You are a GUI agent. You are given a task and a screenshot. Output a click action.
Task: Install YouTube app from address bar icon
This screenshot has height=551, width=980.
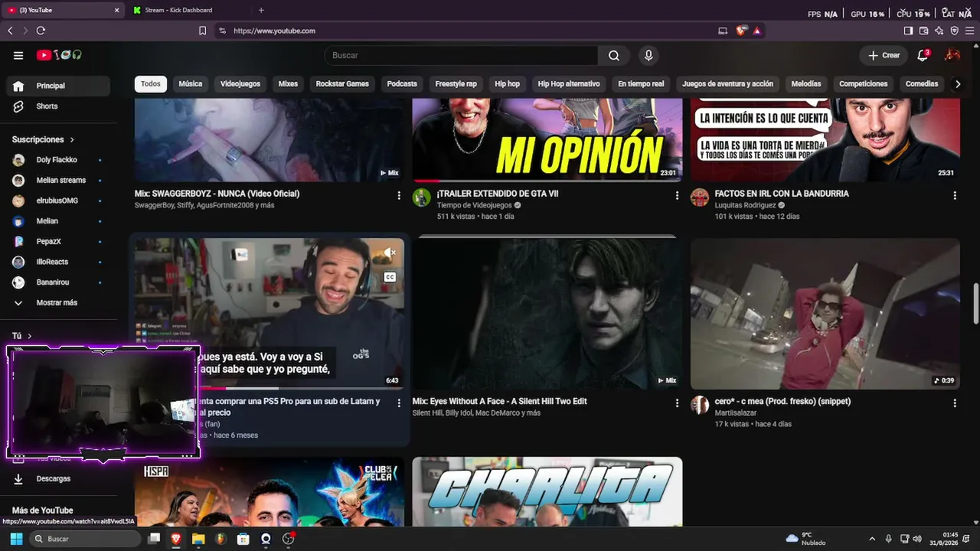tap(723, 31)
